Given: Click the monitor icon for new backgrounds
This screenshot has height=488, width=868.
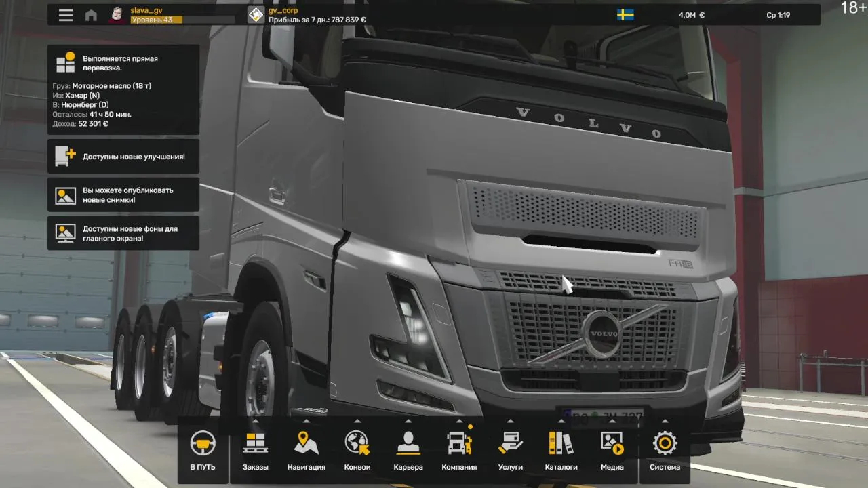Looking at the screenshot, I should click(x=66, y=233).
